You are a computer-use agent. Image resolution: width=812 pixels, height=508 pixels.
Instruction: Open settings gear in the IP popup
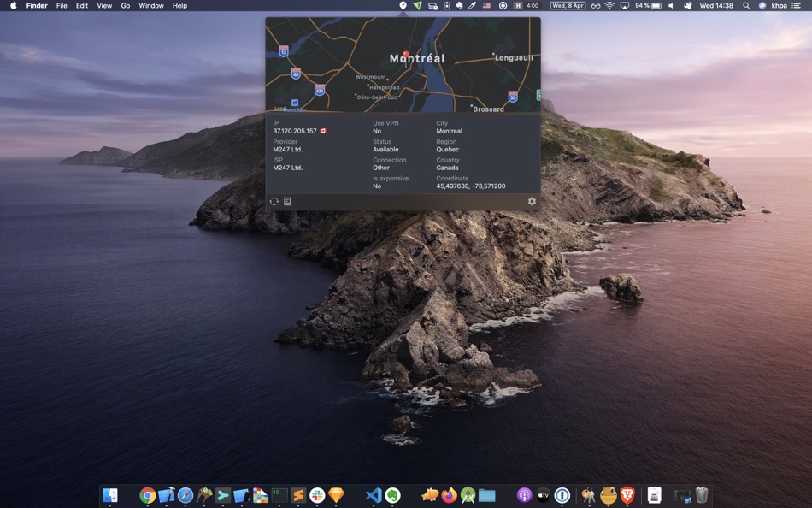(x=532, y=201)
